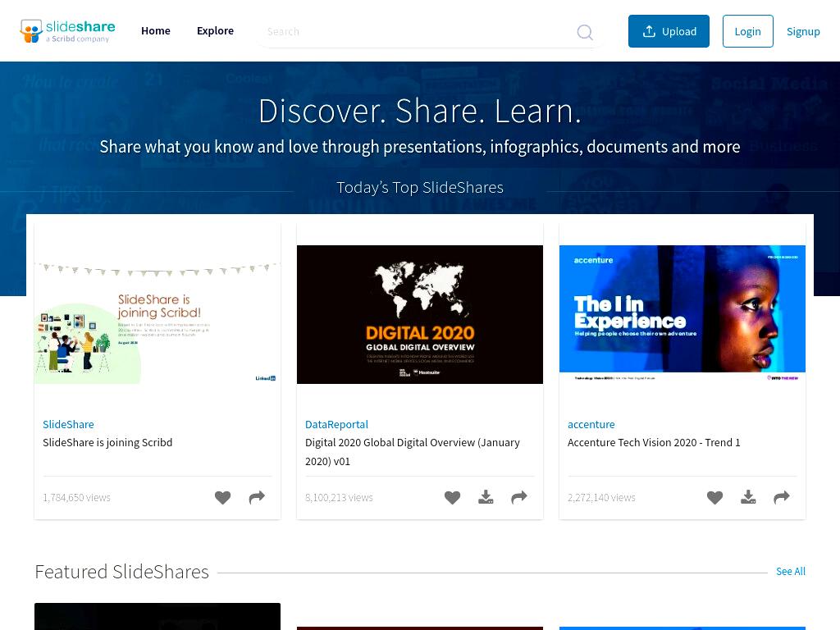The height and width of the screenshot is (630, 840).
Task: Click the Upload button
Action: point(669,31)
